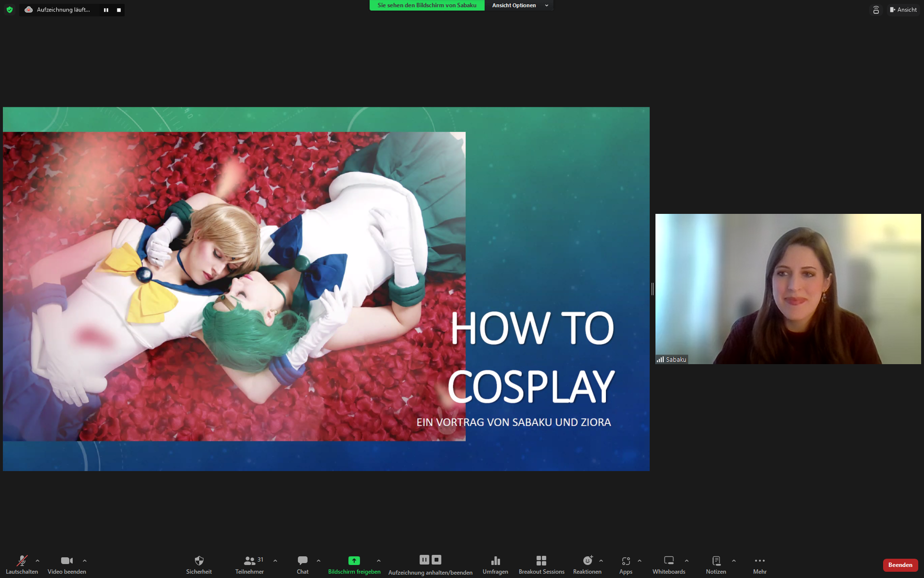Image resolution: width=924 pixels, height=578 pixels.
Task: Toggle camera with Video beenden
Action: point(67,565)
